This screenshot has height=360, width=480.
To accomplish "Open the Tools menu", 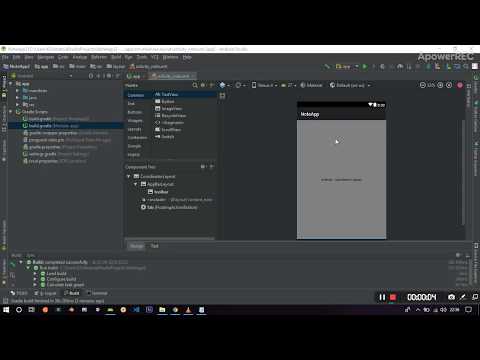I will pos(142,57).
